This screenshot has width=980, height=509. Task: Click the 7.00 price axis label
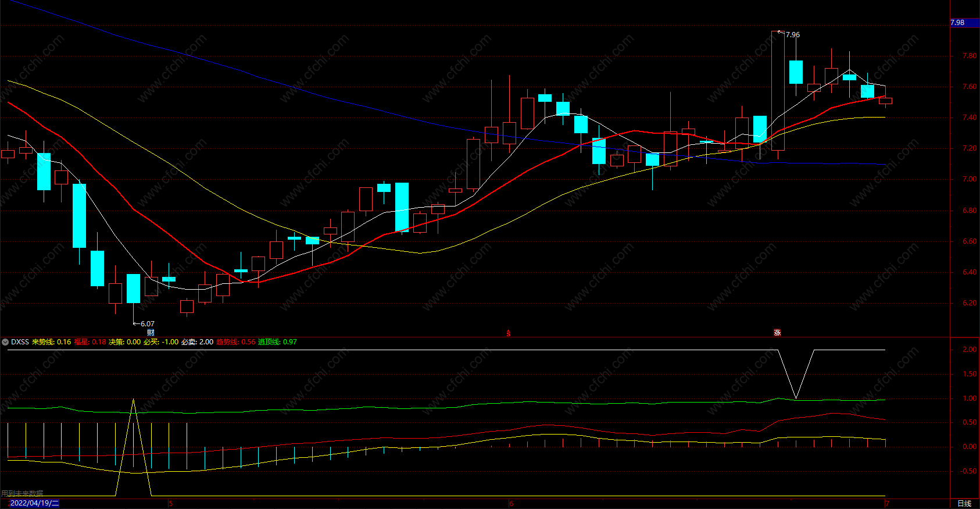point(970,180)
